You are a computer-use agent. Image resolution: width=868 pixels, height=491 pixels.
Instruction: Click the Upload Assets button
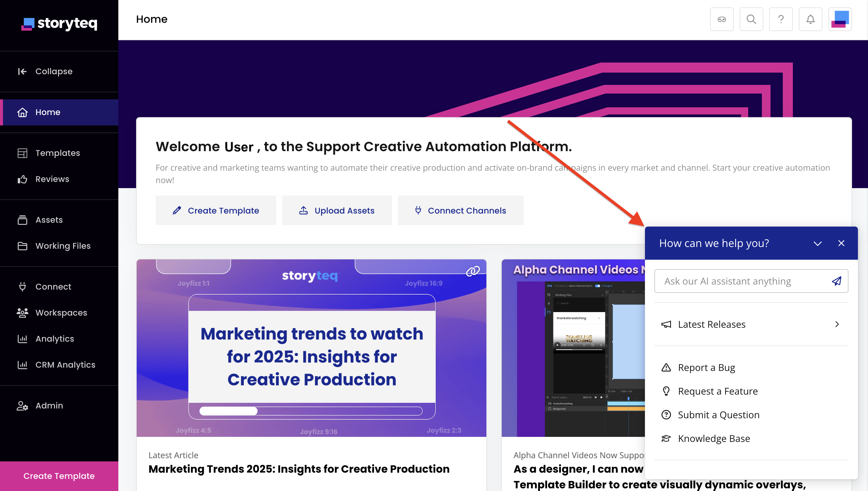pos(337,210)
